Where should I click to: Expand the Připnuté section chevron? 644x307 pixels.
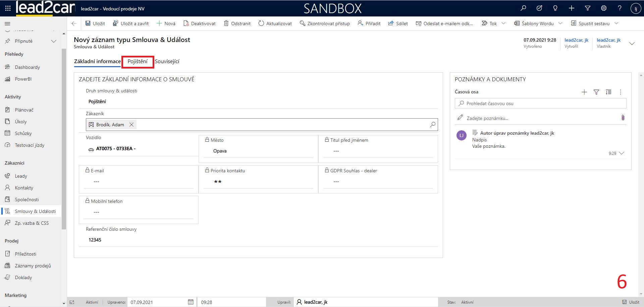click(53, 41)
